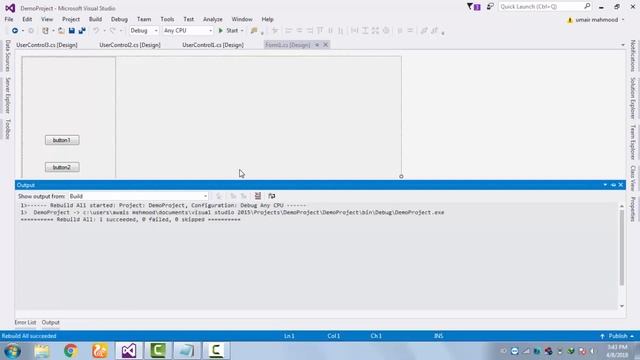The width and height of the screenshot is (640, 360).
Task: Expand the umair mahmood account dropdown
Action: 623,20
